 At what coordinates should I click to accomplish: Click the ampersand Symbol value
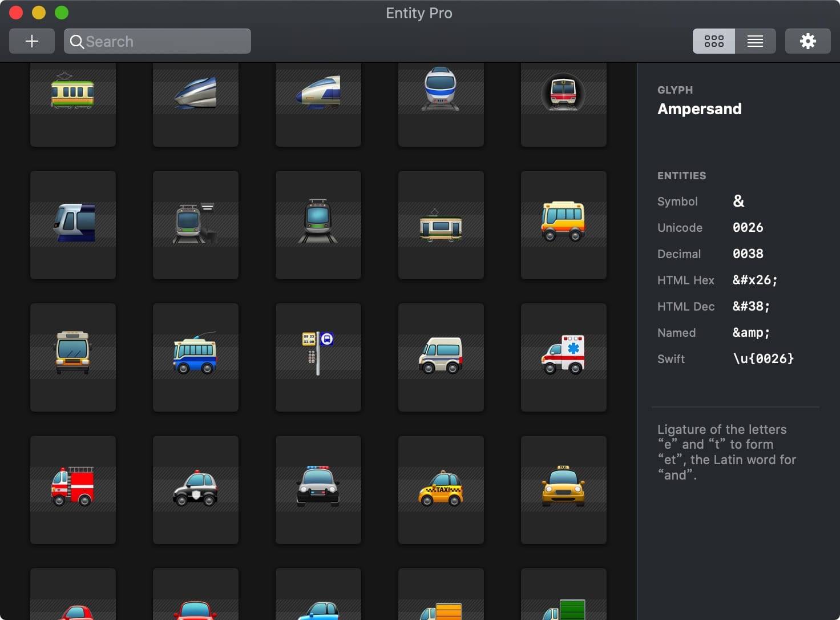tap(738, 201)
